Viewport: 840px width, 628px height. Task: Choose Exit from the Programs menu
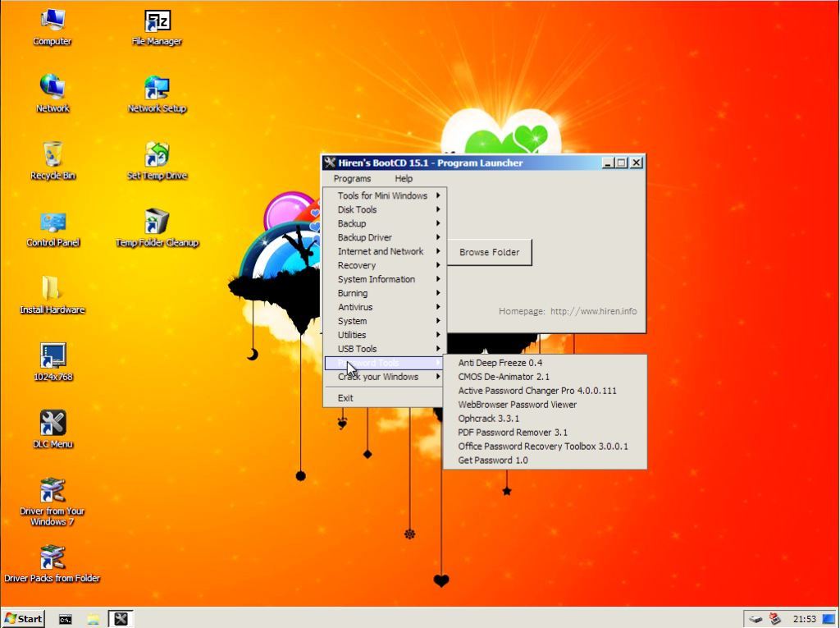(x=385, y=398)
